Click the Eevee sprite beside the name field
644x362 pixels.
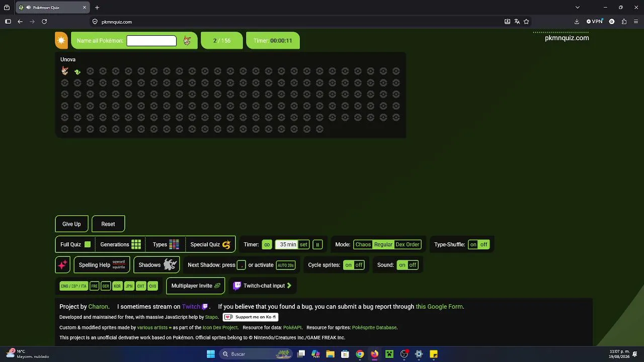coord(187,41)
